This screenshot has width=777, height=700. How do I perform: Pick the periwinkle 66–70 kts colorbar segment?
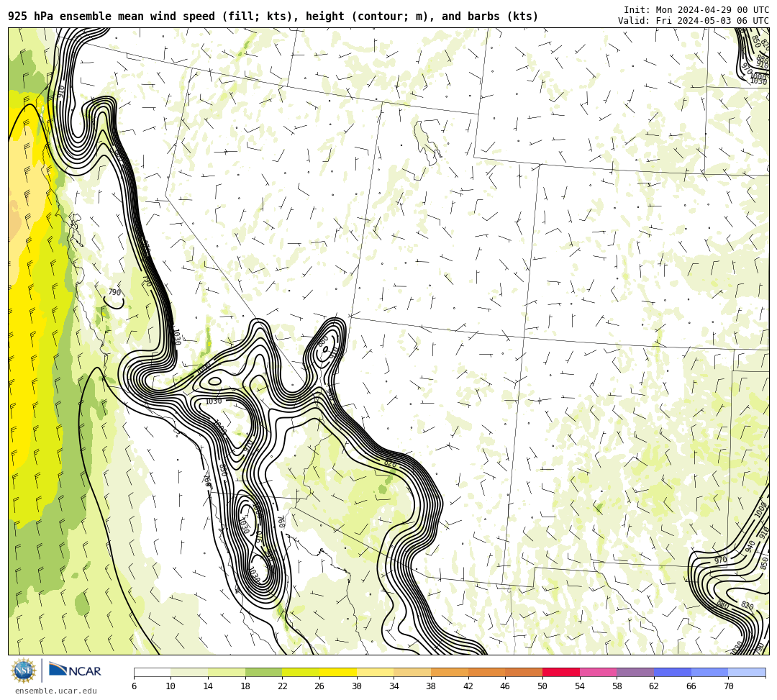tap(709, 672)
